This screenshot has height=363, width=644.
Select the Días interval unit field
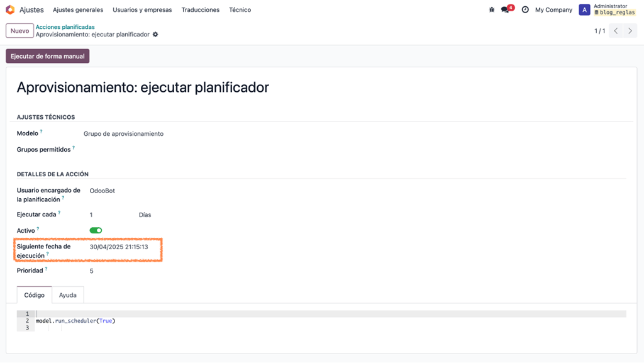(145, 215)
